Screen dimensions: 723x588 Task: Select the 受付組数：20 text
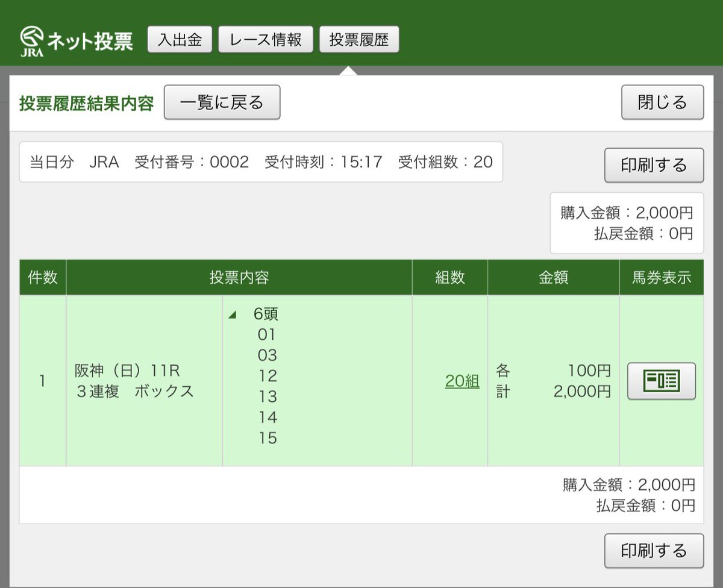click(445, 162)
